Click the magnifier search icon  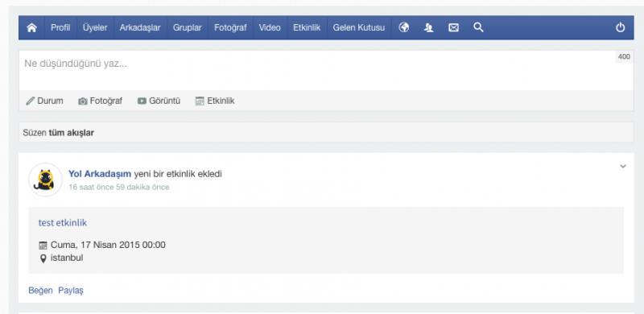[x=478, y=27]
